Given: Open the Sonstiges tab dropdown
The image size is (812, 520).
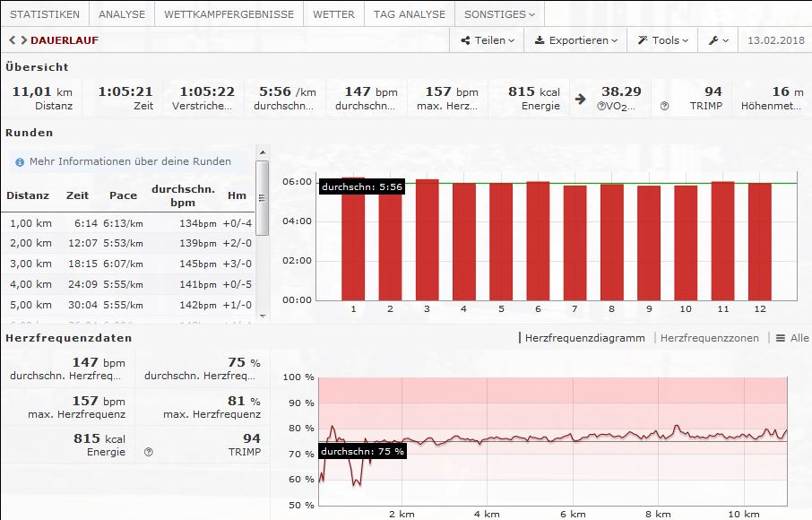Looking at the screenshot, I should click(499, 14).
